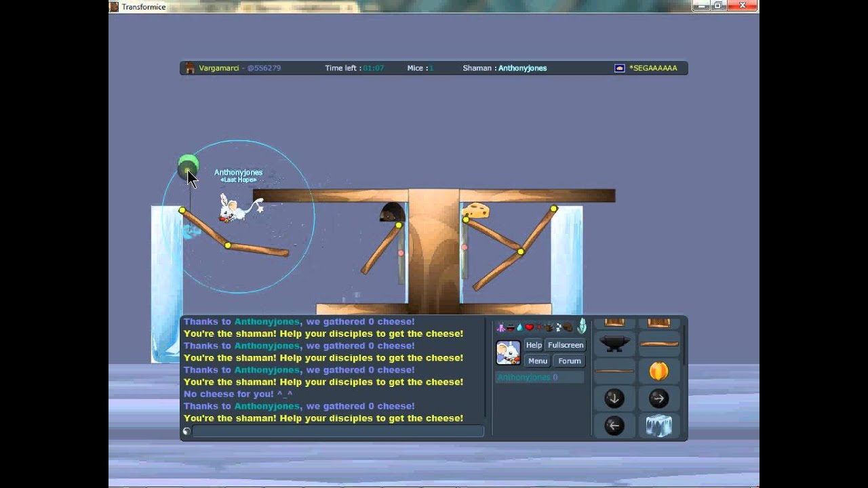Click the Time left counter
The height and width of the screenshot is (488, 868).
coord(354,68)
